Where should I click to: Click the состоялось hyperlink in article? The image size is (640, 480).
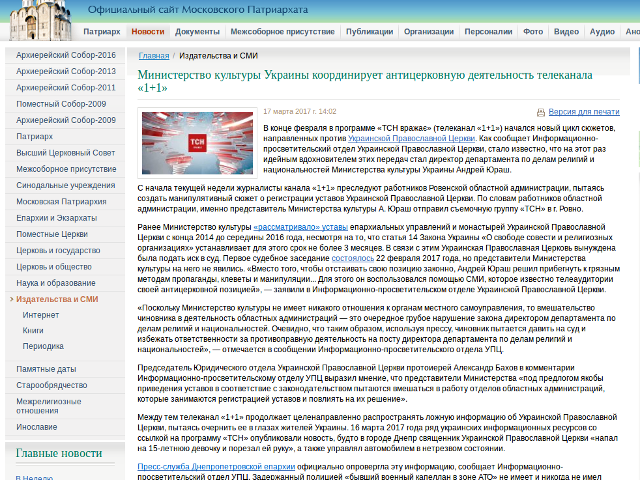pyautogui.click(x=352, y=258)
